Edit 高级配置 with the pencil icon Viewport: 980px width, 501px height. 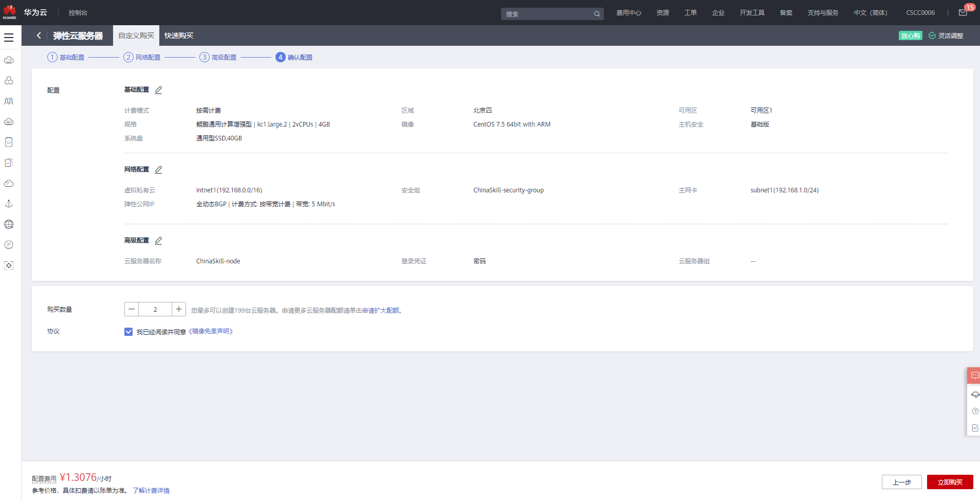158,241
